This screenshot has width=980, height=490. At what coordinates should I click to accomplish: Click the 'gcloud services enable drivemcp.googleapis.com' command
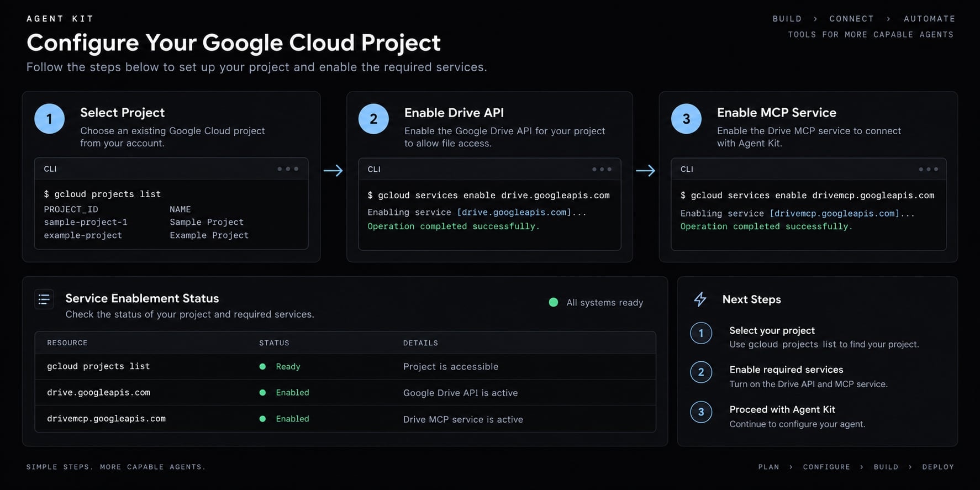click(x=813, y=196)
